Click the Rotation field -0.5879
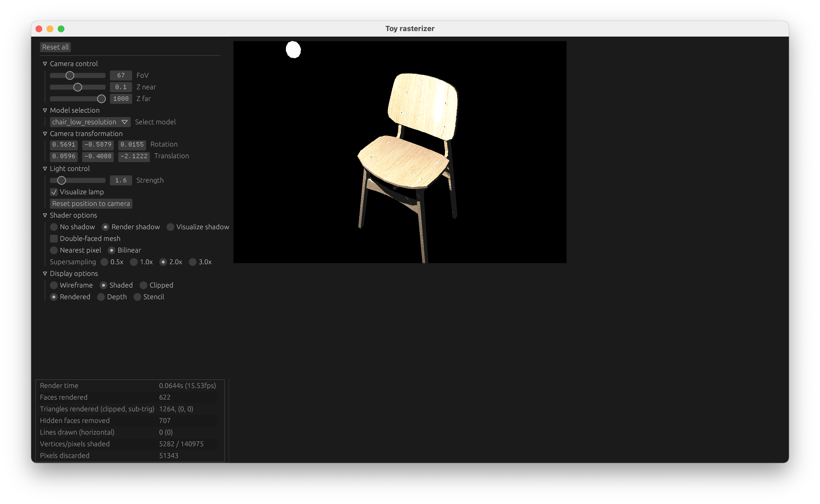Viewport: 820px width, 504px height. pyautogui.click(x=98, y=144)
